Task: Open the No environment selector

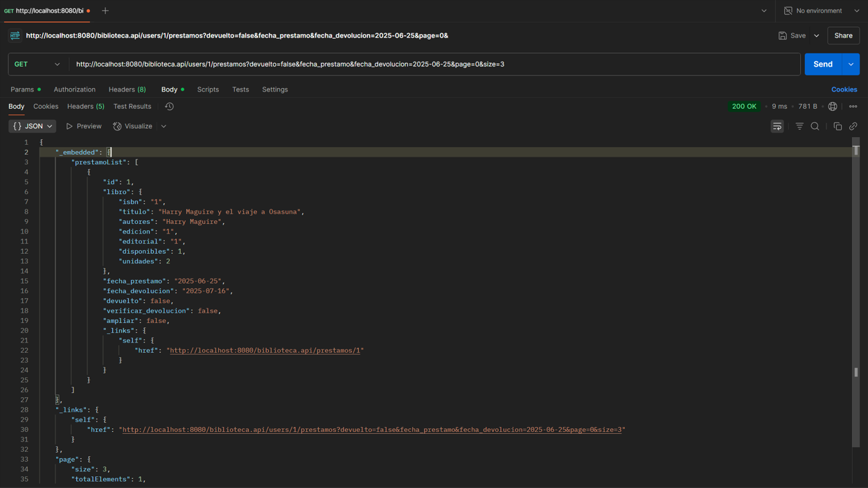Action: 822,11
